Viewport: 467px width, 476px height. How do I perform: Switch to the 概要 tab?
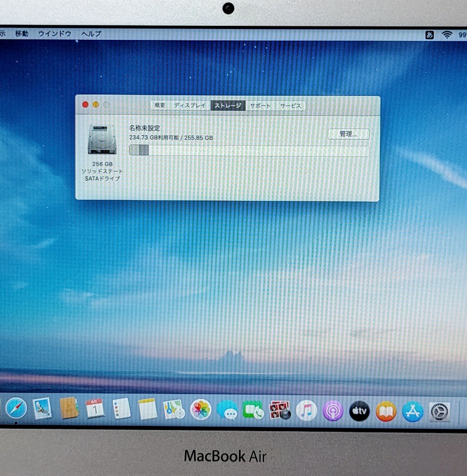[x=160, y=105]
